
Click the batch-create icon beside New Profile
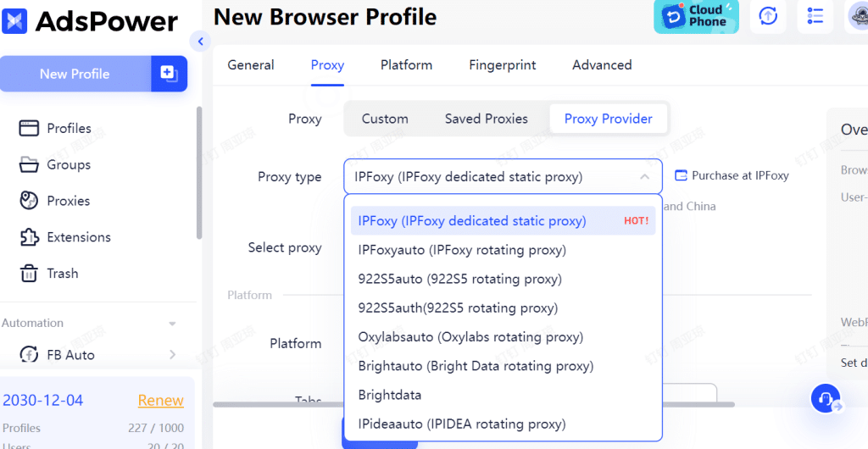pyautogui.click(x=169, y=74)
